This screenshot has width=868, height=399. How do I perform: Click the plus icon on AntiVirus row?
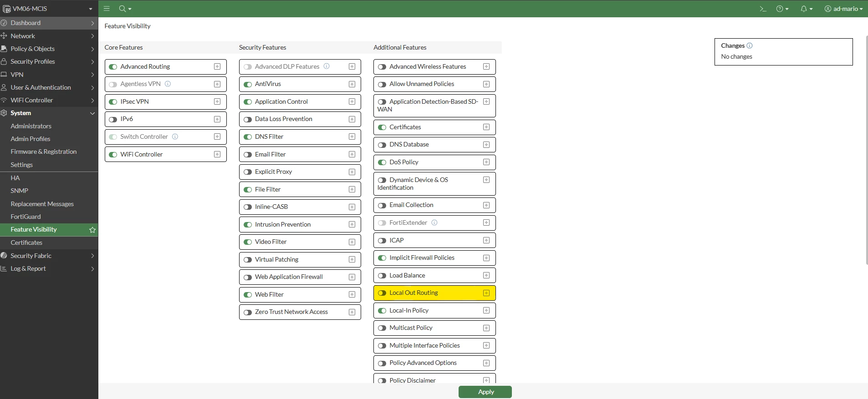click(352, 84)
